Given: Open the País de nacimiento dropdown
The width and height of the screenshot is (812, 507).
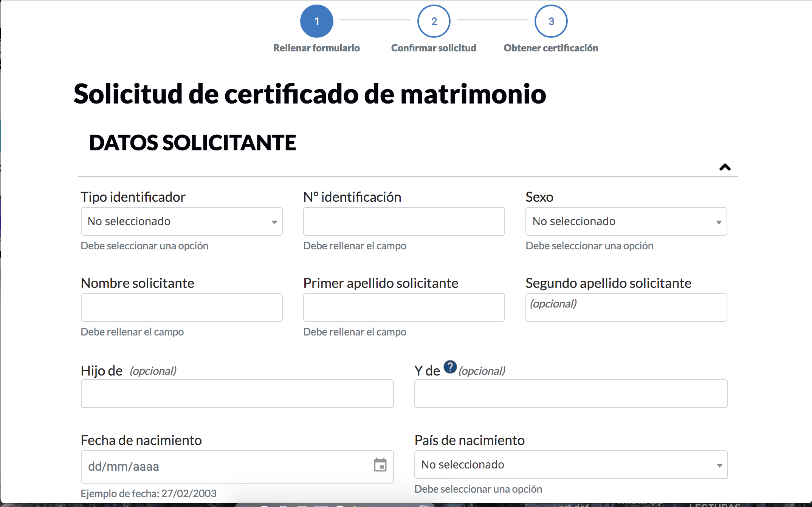Looking at the screenshot, I should pyautogui.click(x=571, y=465).
